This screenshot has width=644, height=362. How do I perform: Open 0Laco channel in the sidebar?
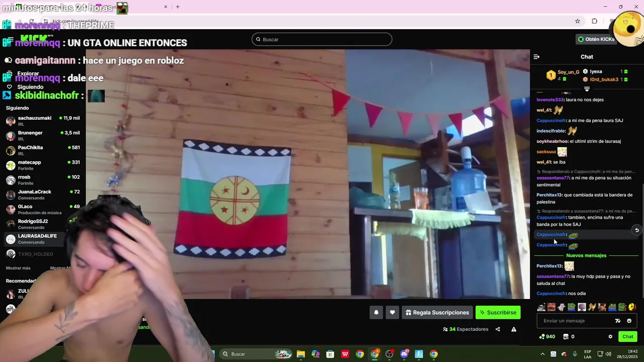coord(43,209)
